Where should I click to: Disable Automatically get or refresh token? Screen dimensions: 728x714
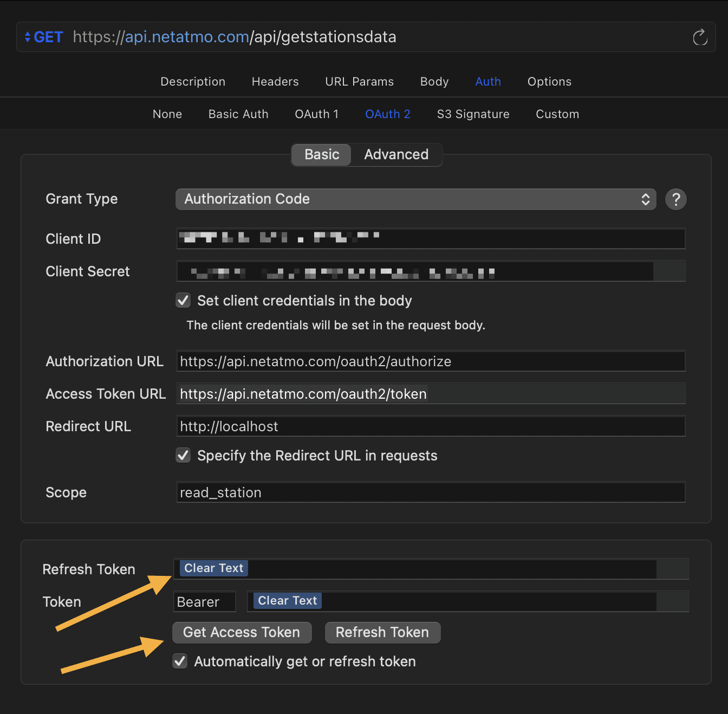[180, 661]
